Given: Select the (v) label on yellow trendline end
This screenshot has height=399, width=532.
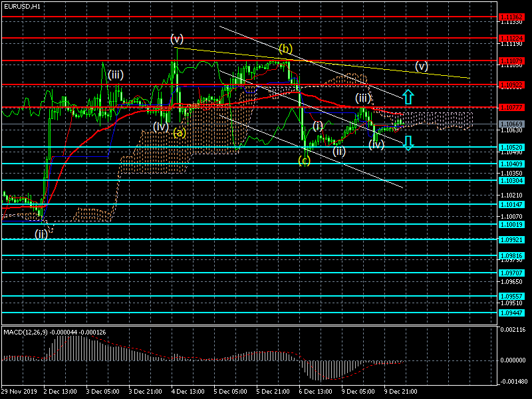Looking at the screenshot, I should [x=422, y=66].
